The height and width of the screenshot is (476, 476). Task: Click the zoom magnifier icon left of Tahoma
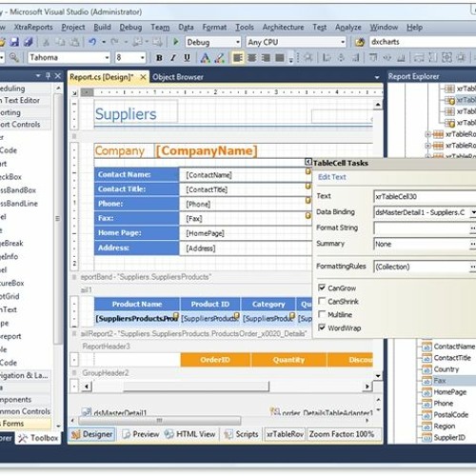[13, 57]
